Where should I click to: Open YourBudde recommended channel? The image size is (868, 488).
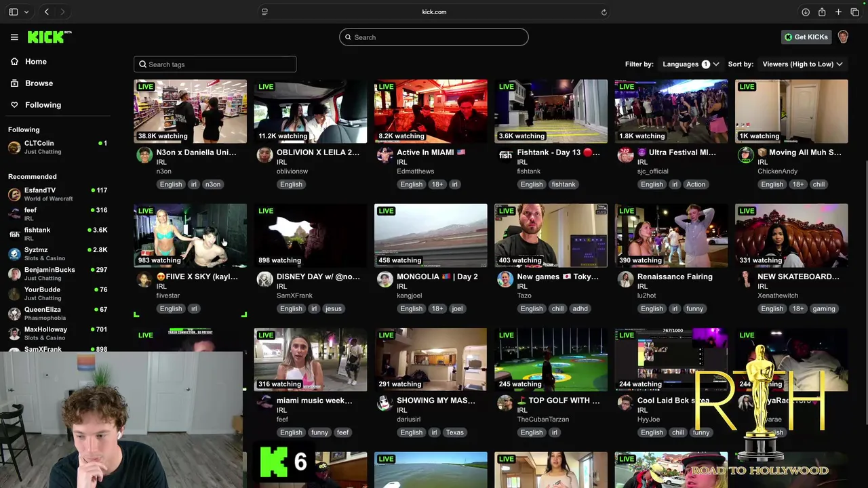pyautogui.click(x=58, y=293)
